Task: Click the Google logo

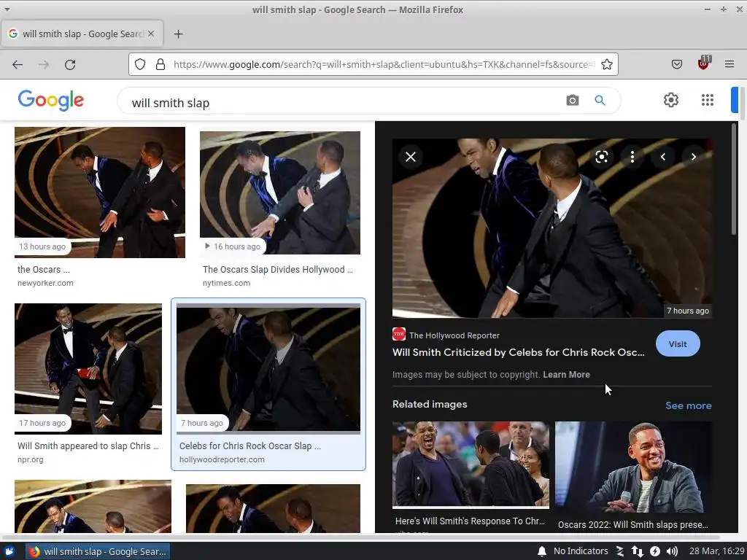Action: pos(51,100)
